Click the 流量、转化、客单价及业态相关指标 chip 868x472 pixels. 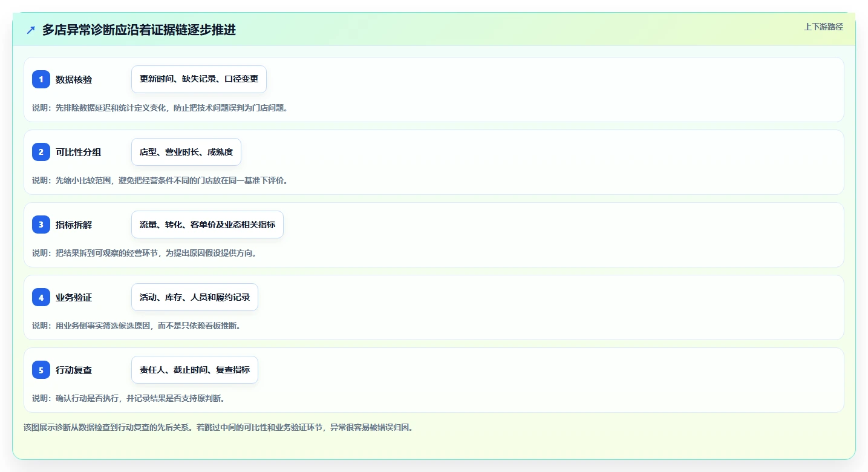point(207,225)
